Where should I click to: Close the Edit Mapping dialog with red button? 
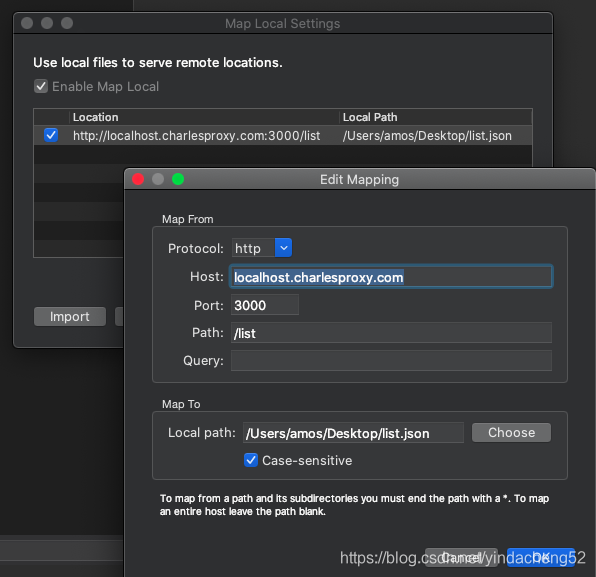coord(138,179)
